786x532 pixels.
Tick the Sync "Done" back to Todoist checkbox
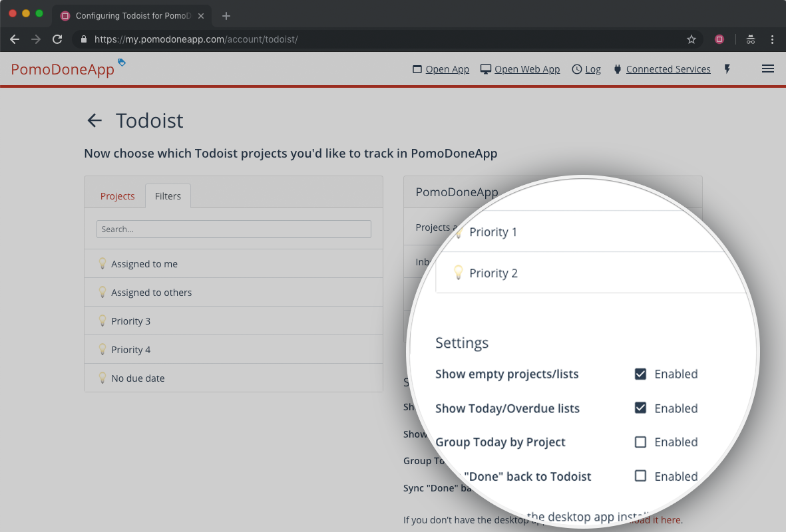pyautogui.click(x=640, y=476)
